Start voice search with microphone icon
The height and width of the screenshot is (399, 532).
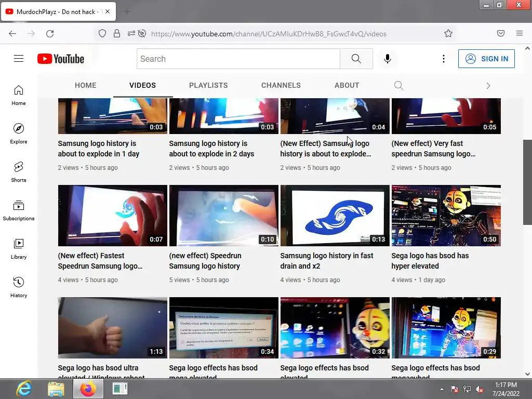(x=388, y=59)
